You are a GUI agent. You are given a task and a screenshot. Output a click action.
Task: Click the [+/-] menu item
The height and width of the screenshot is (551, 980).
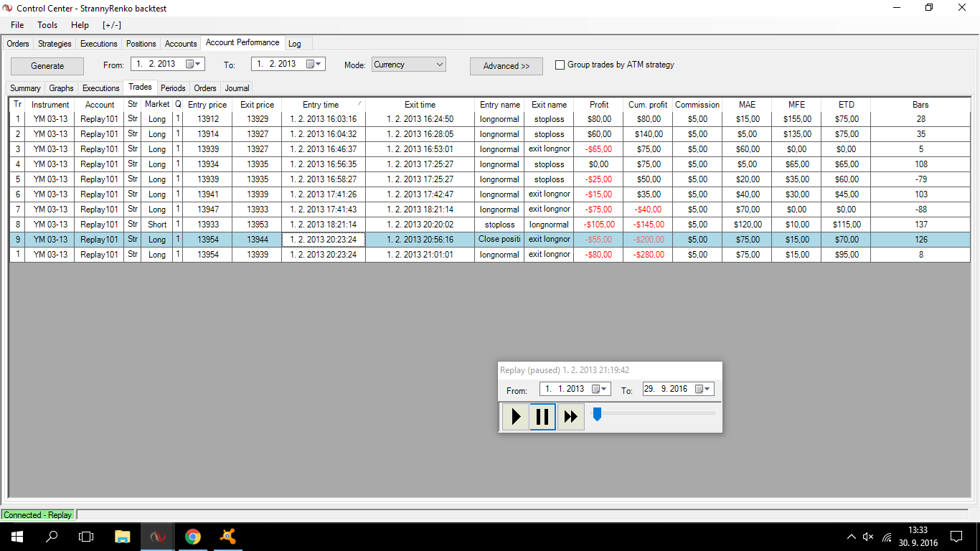click(112, 25)
